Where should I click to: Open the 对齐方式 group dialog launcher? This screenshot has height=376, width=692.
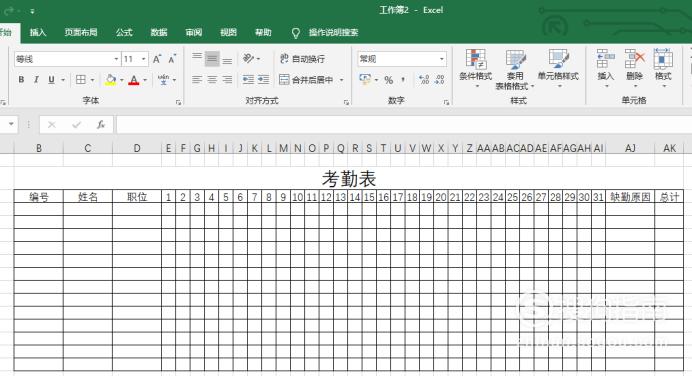346,102
